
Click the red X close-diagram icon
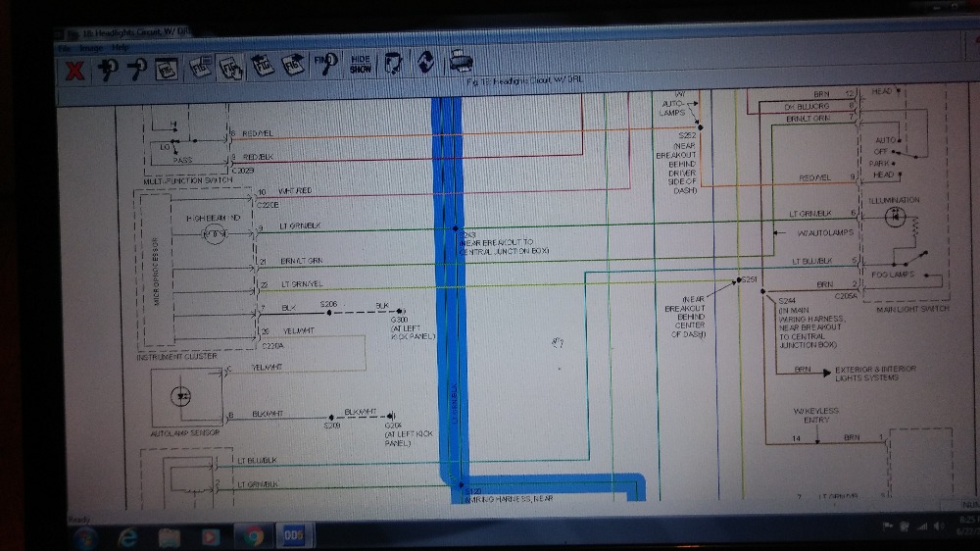pyautogui.click(x=73, y=70)
